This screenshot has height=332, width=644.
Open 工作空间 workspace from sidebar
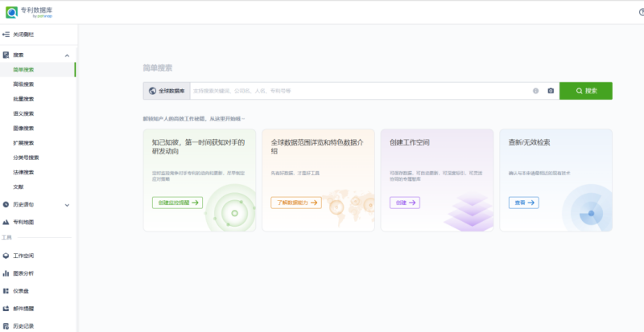coord(23,256)
